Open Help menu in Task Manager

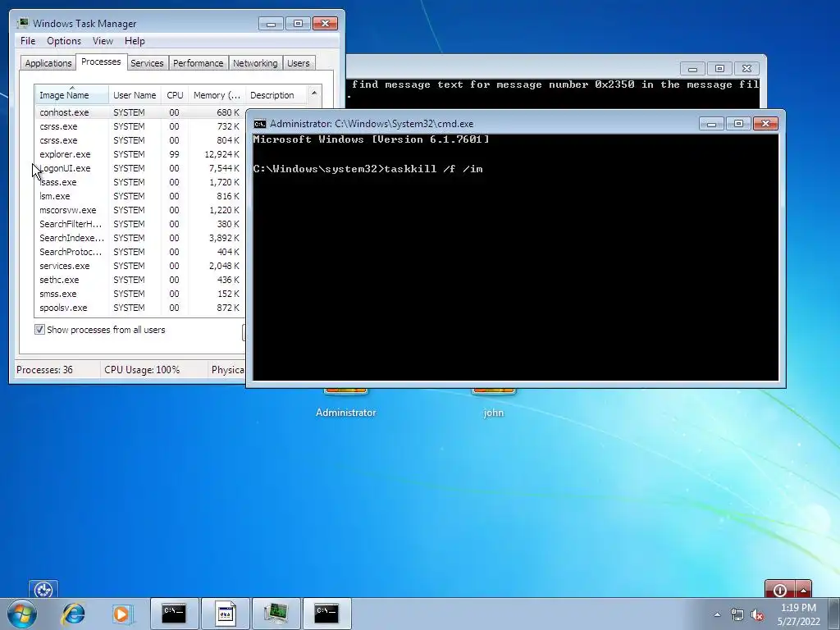(135, 41)
